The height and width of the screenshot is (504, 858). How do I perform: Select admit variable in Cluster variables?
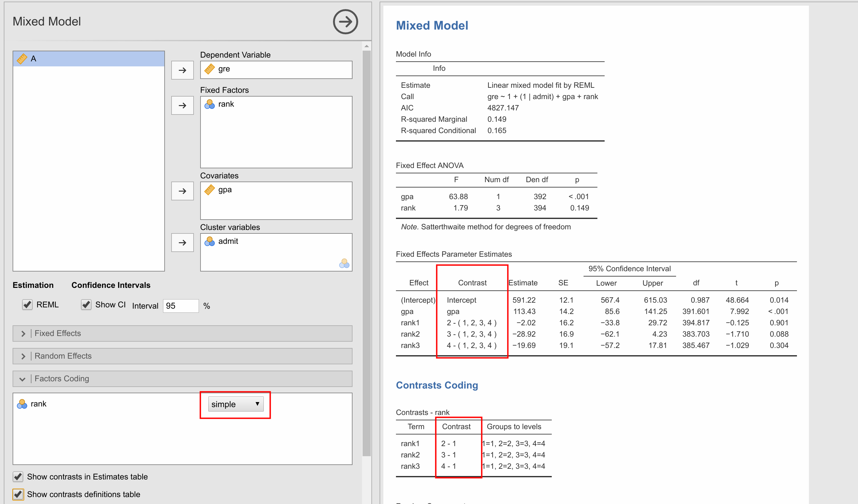pos(228,241)
